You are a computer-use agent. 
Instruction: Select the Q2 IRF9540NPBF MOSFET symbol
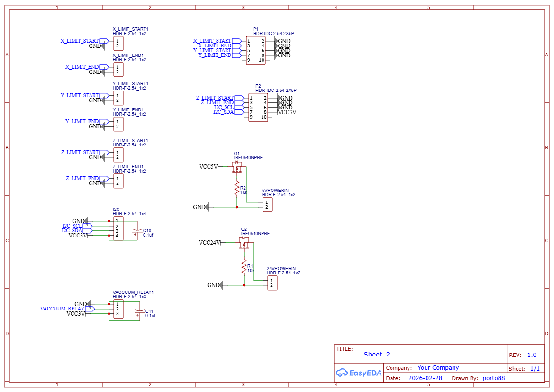[x=243, y=242]
